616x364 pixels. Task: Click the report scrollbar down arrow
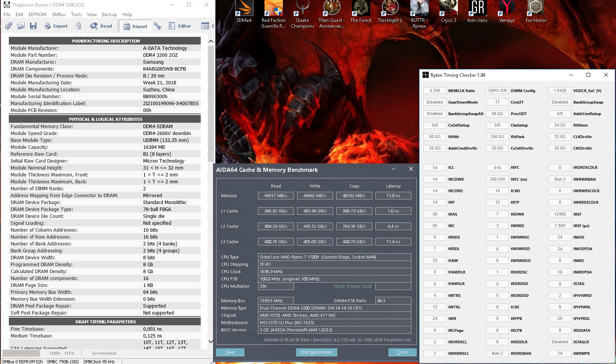(211, 341)
